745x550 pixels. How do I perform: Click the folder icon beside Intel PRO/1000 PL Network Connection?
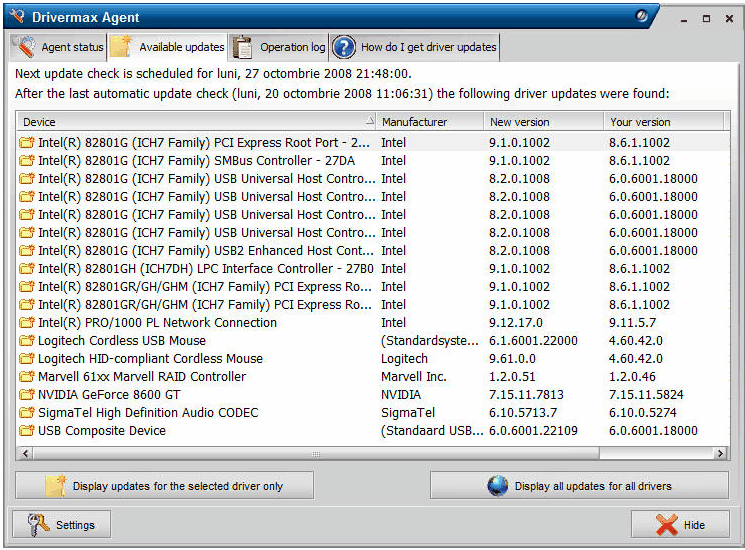tap(27, 323)
